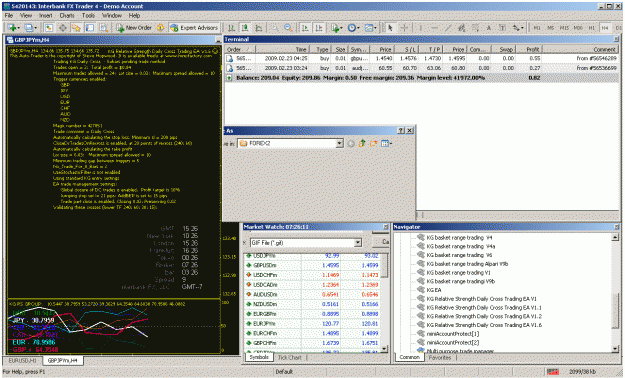Select 'KG basket range trading Alpari V9b' item

(467, 264)
